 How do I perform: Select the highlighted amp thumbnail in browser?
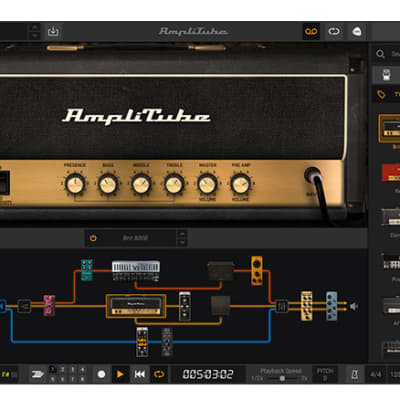click(x=390, y=128)
